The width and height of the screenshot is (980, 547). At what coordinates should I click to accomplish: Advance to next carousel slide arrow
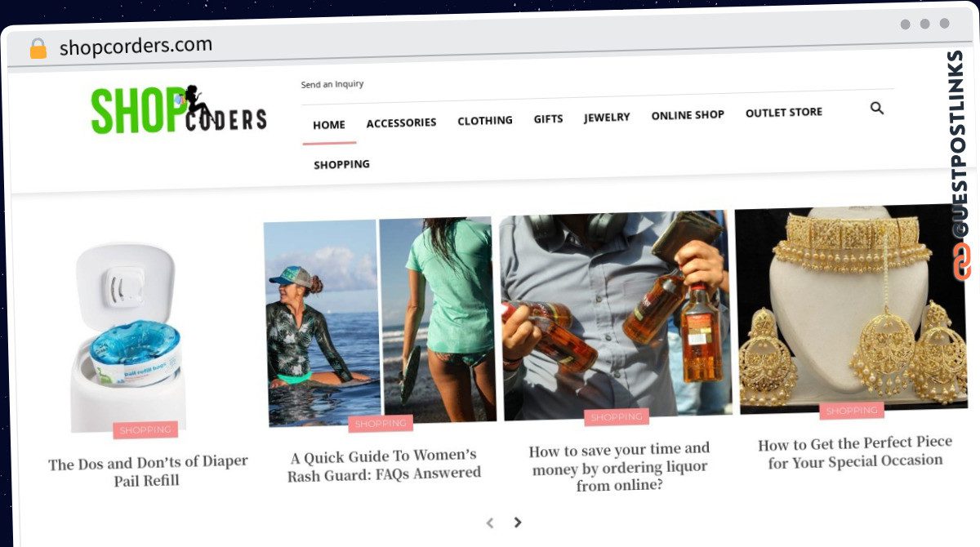[x=517, y=522]
